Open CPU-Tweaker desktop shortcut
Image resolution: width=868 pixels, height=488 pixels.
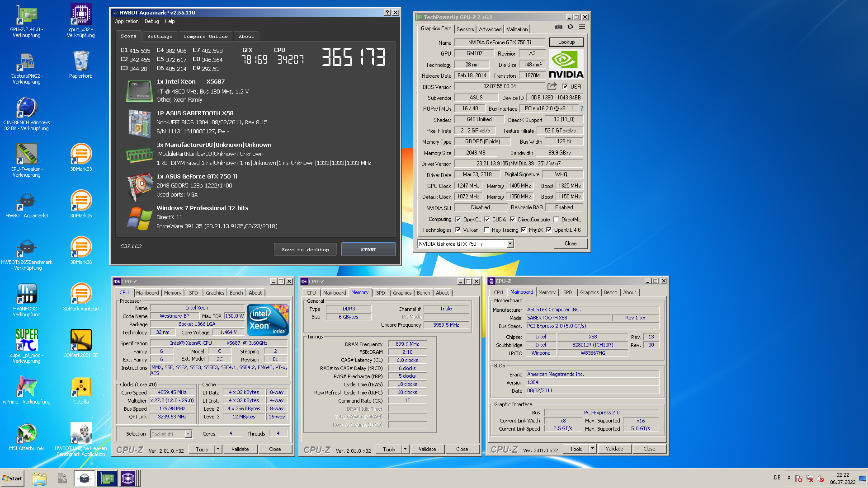[x=27, y=161]
